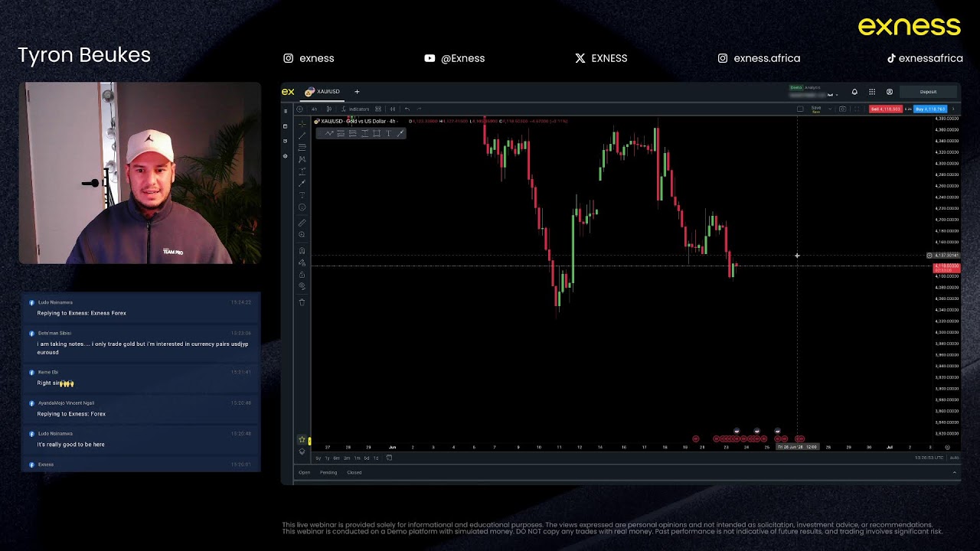The image size is (980, 551).
Task: Switch to the Open positions tab
Action: coord(304,472)
